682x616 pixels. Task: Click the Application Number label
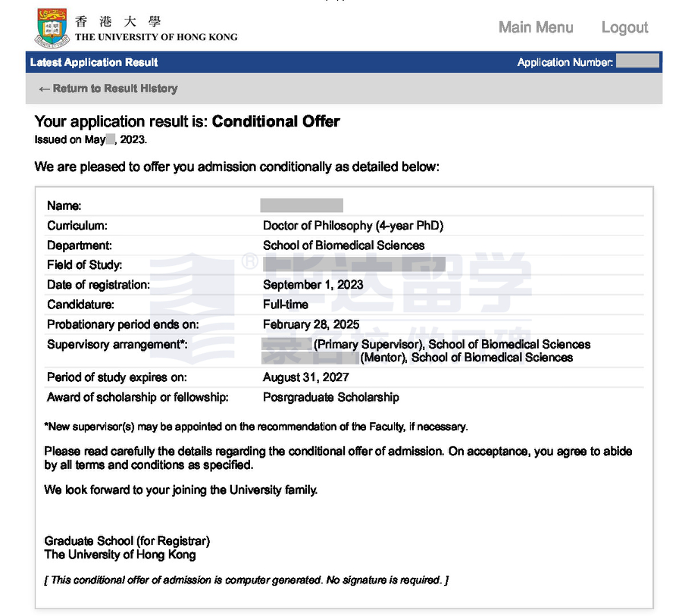(565, 62)
